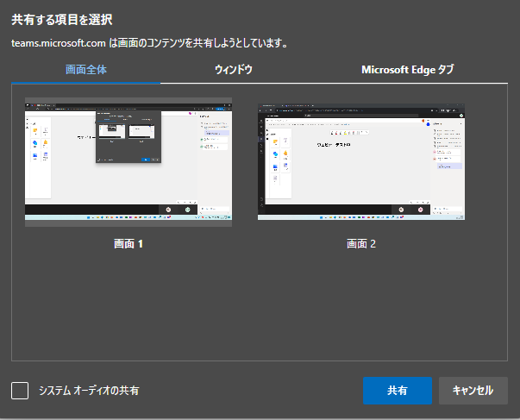This screenshot has width=520, height=420.
Task: Choose the 画面 1 screen thumbnail
Action: [x=128, y=162]
